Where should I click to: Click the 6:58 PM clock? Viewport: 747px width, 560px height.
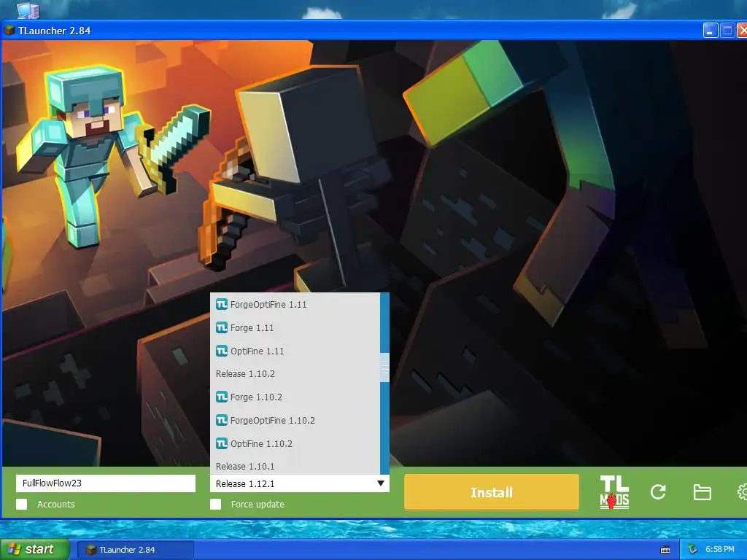(x=720, y=550)
